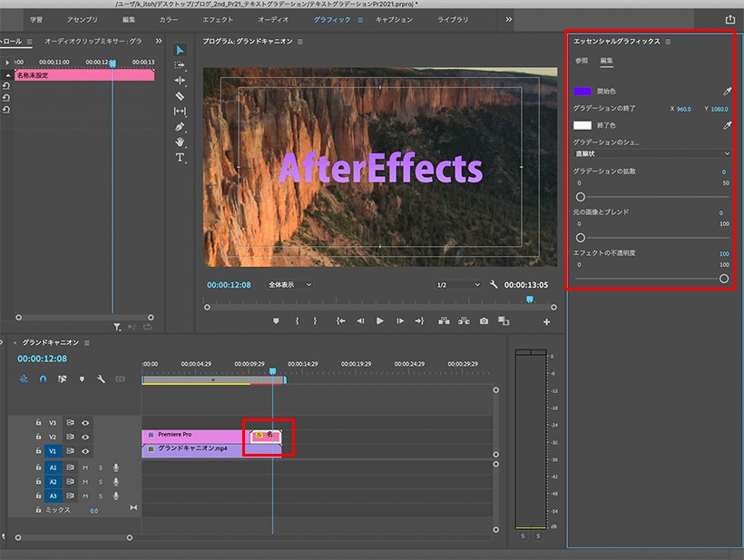744x560 pixels.
Task: Open the 1/2 playback resolution dropdown
Action: (x=458, y=285)
